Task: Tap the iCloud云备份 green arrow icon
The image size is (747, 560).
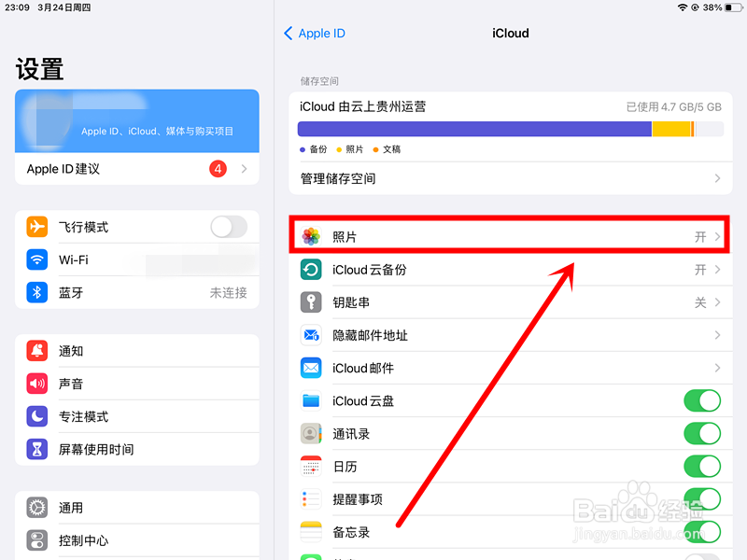Action: click(311, 270)
